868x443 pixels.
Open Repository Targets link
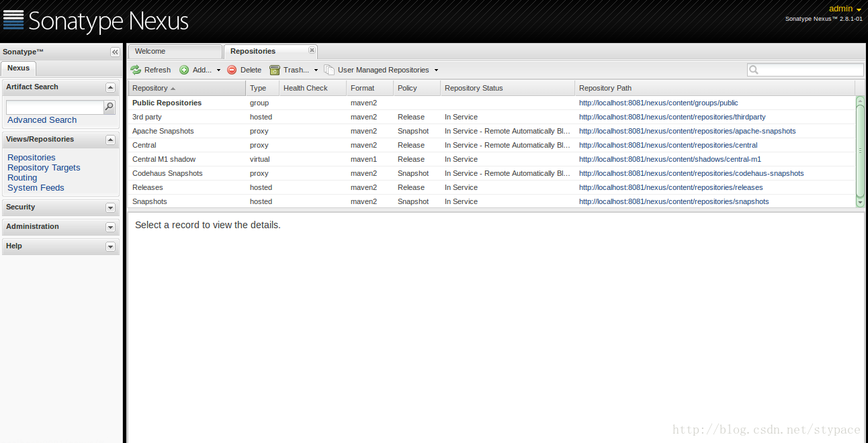(x=44, y=168)
